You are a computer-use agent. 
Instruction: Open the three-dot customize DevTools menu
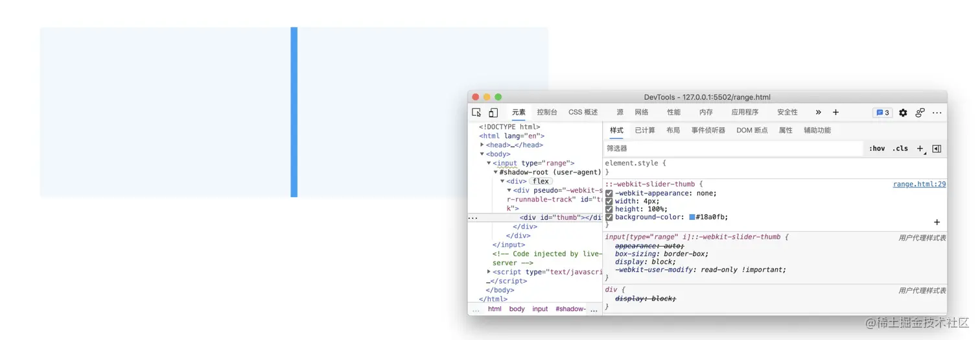[x=937, y=112]
